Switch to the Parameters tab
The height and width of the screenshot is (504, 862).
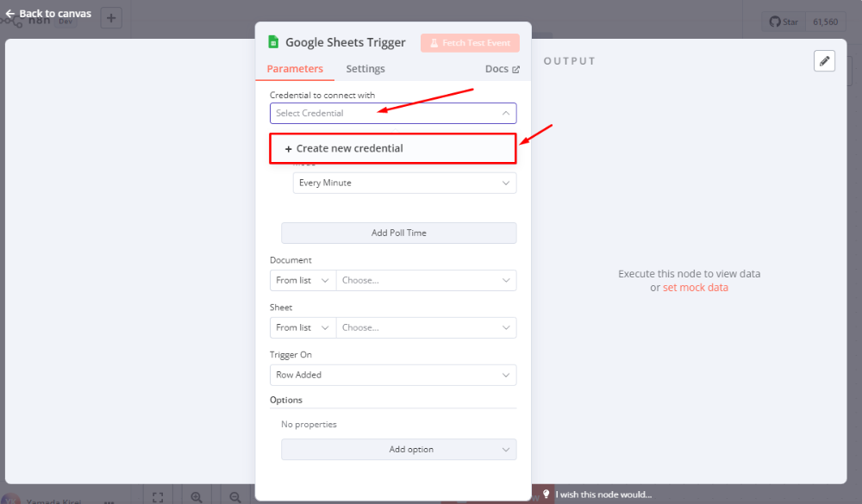[295, 69]
